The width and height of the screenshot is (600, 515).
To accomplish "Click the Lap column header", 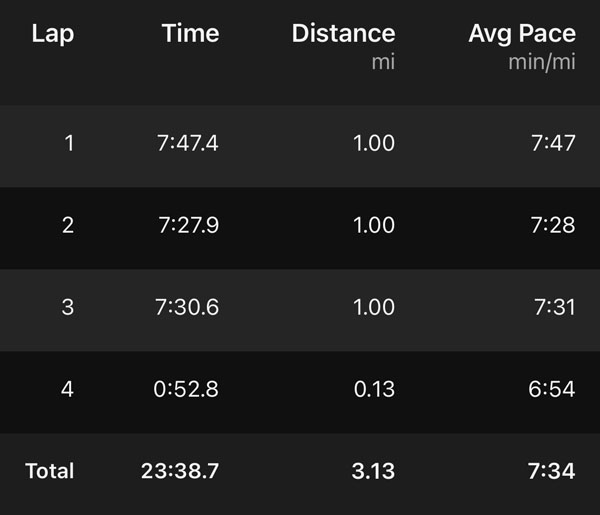I will click(x=53, y=34).
